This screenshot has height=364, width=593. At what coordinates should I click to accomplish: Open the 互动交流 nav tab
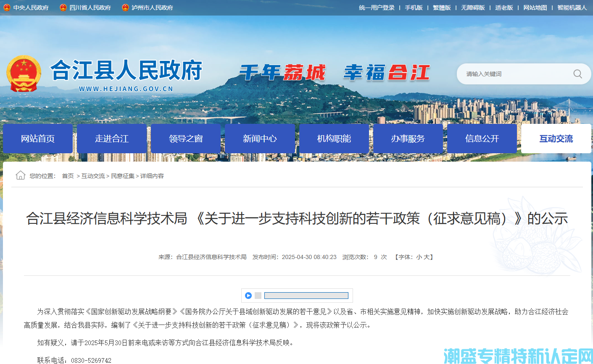pos(556,139)
